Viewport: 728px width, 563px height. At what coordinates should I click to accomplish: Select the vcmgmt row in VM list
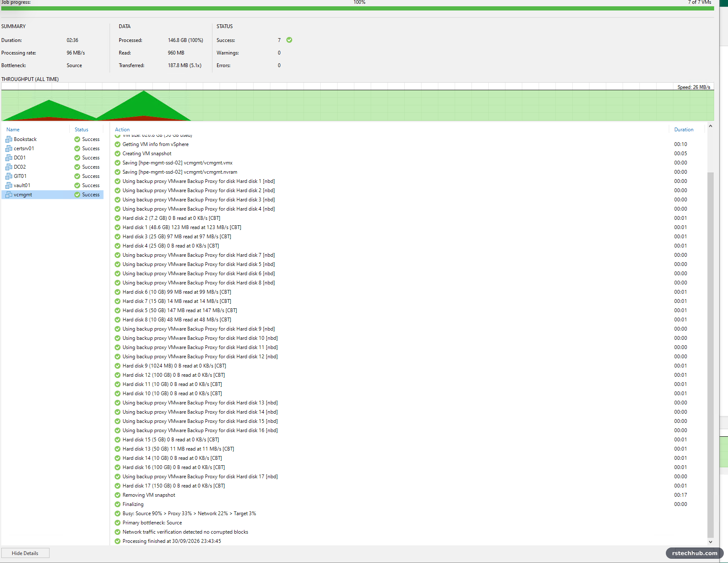(52, 195)
